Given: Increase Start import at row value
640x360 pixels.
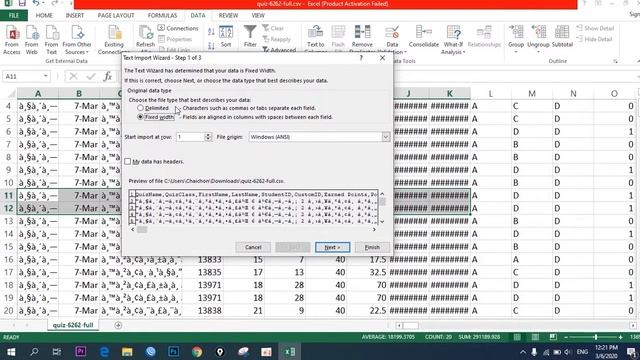Looking at the screenshot, I should tap(208, 135).
